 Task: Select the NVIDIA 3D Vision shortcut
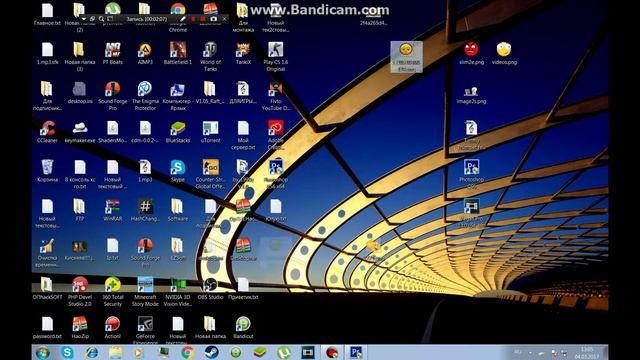click(x=178, y=291)
